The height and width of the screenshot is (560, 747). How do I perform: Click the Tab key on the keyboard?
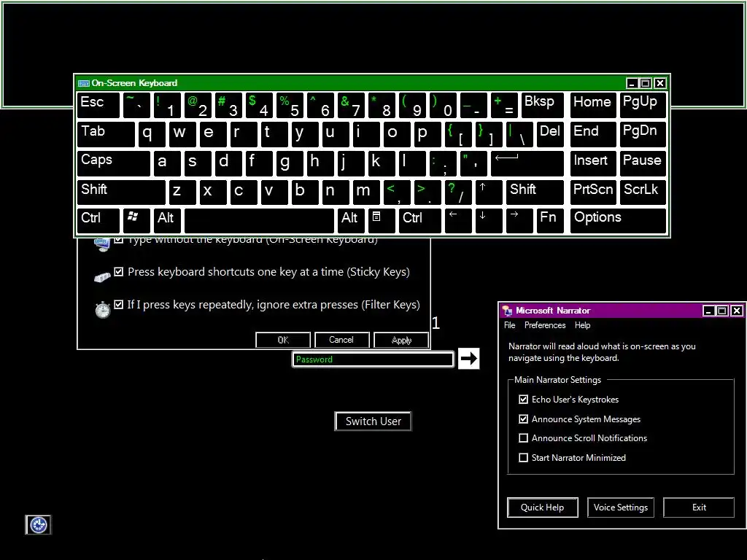(x=106, y=134)
